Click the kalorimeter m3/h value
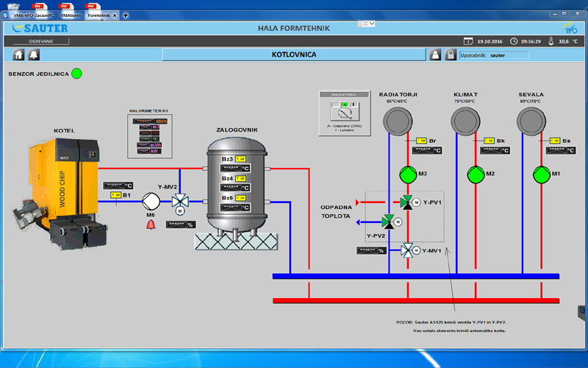The image size is (588, 368). (x=149, y=145)
